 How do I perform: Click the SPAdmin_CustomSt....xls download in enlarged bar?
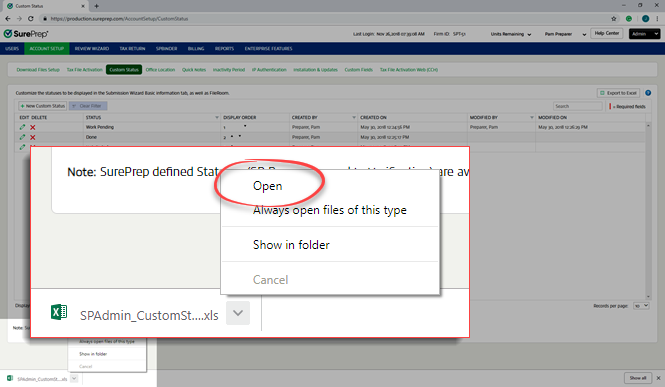pyautogui.click(x=149, y=315)
